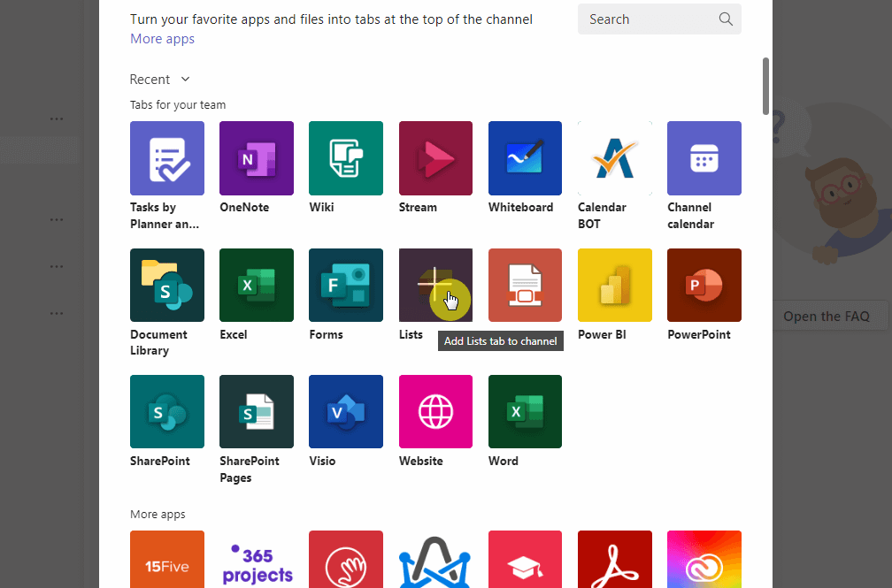This screenshot has width=892, height=588.
Task: Open the graduation cap app
Action: 525,560
